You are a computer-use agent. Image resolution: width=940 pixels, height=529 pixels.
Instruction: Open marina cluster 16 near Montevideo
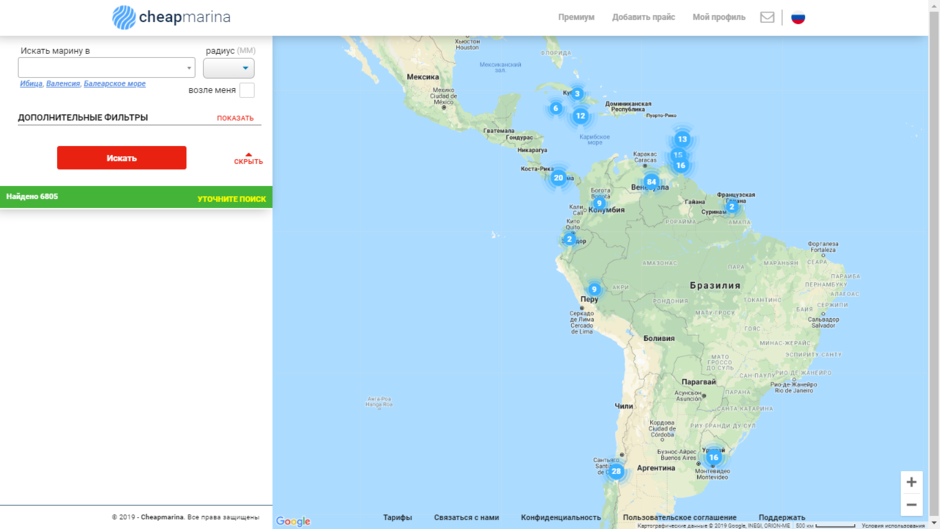click(x=713, y=457)
